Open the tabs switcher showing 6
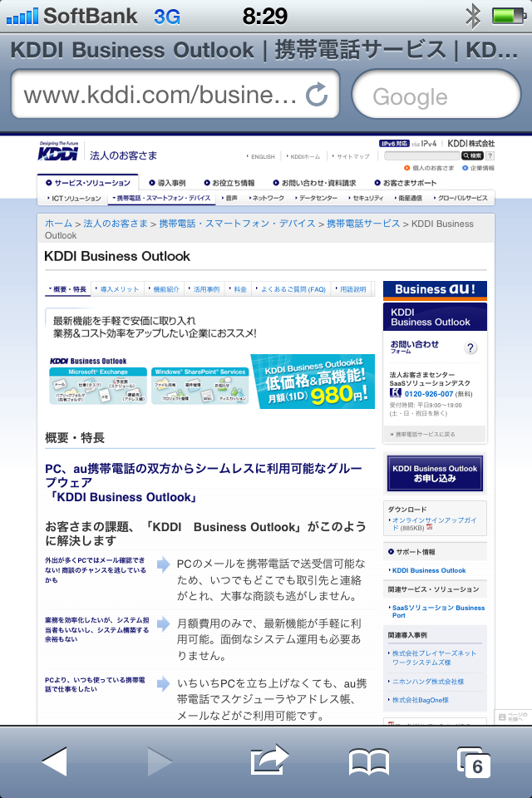Viewport: 532px width, 798px height. click(x=474, y=762)
